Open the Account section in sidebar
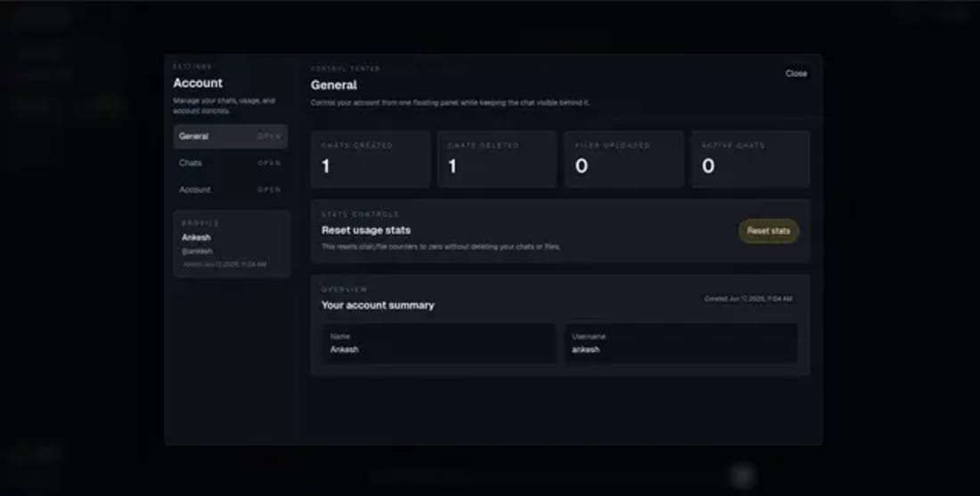Viewport: 980px width, 496px height. (x=231, y=190)
